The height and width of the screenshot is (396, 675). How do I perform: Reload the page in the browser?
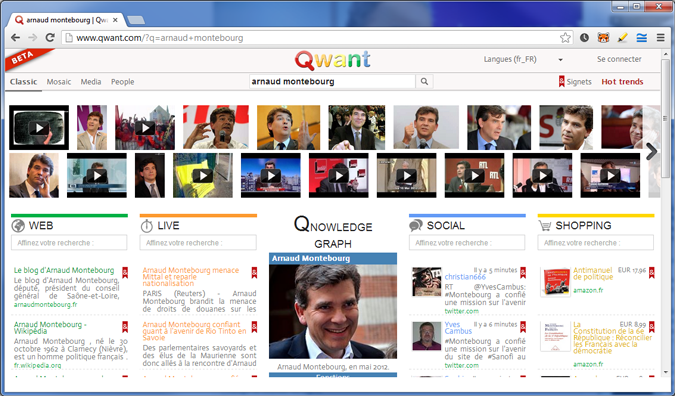[50, 38]
